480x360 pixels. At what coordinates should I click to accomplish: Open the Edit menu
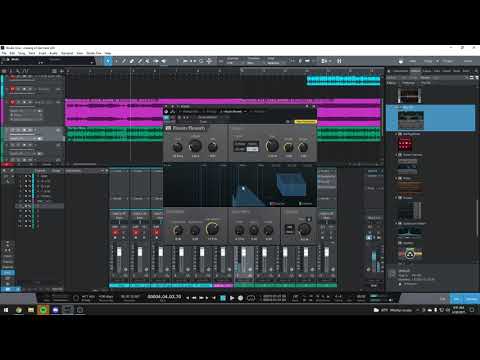[x=12, y=53]
